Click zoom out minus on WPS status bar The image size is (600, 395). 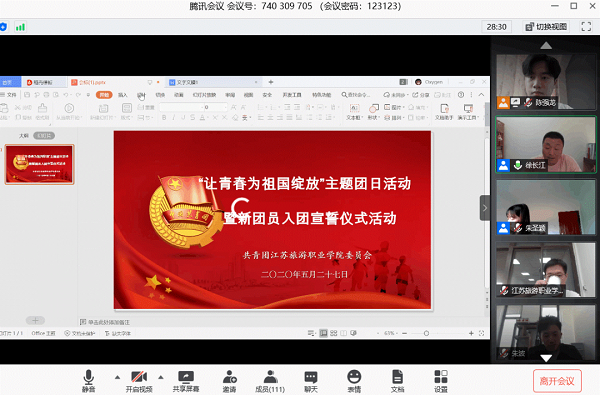(404, 333)
